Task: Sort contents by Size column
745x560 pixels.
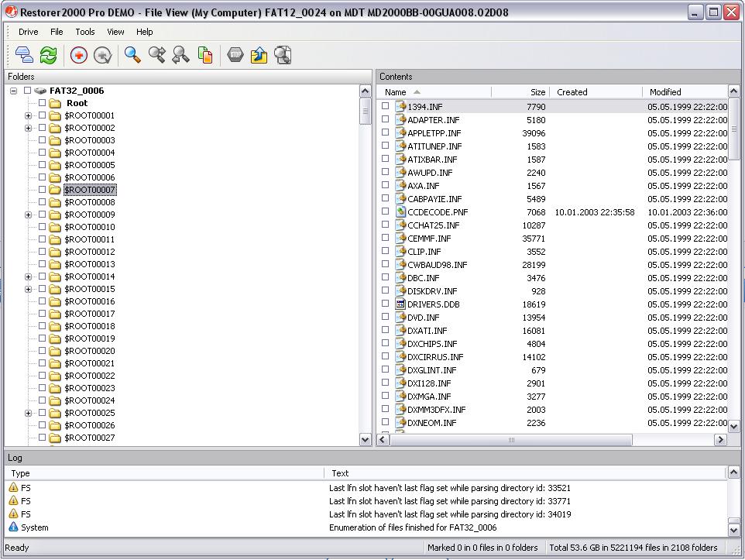Action: tap(520, 92)
